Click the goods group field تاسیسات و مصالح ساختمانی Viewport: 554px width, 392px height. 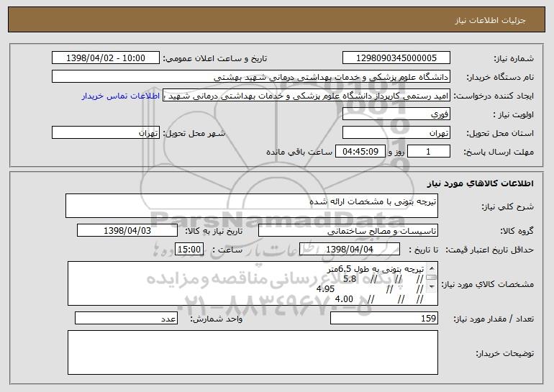click(x=348, y=230)
